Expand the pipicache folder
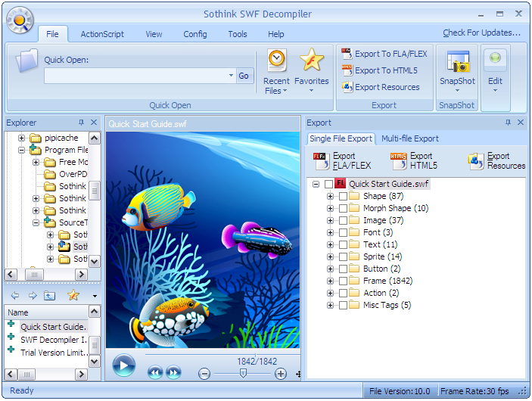The width and height of the screenshot is (532, 401). [21, 138]
